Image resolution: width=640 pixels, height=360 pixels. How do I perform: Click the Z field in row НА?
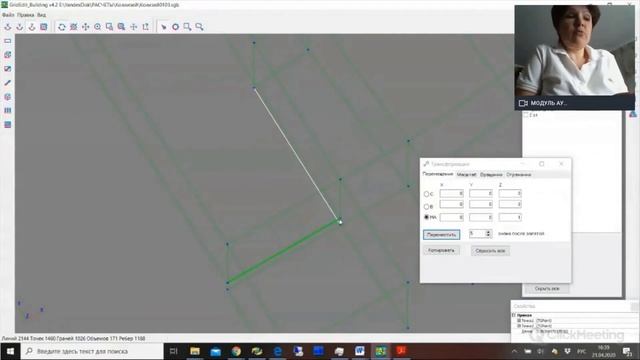[510, 217]
